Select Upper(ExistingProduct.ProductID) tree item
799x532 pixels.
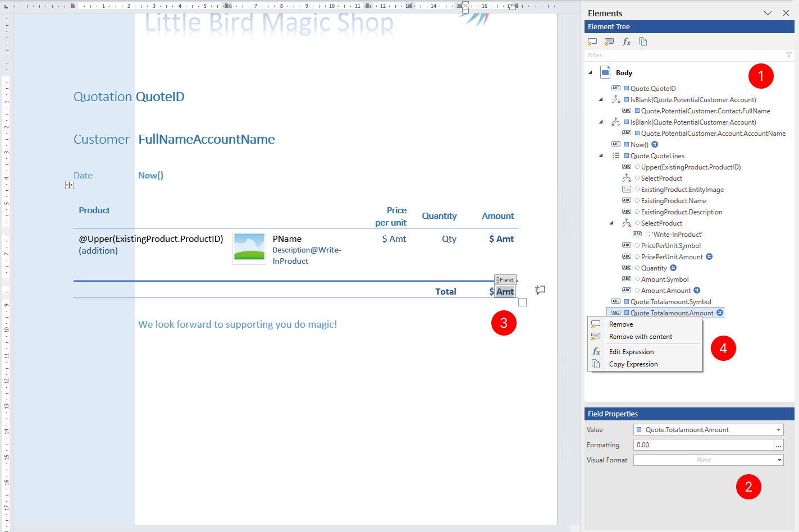click(691, 167)
